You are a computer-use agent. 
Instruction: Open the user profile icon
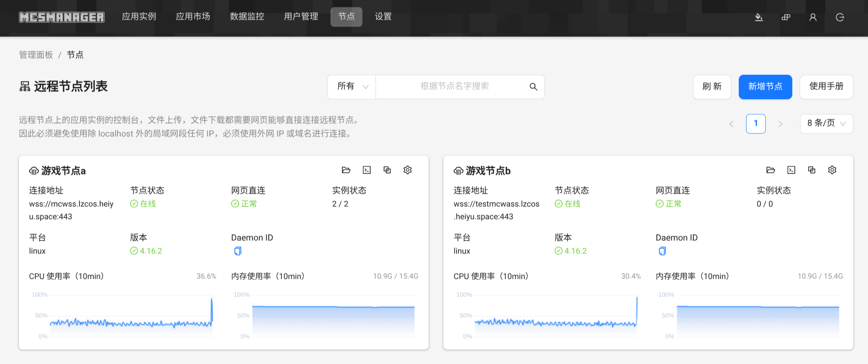(813, 17)
